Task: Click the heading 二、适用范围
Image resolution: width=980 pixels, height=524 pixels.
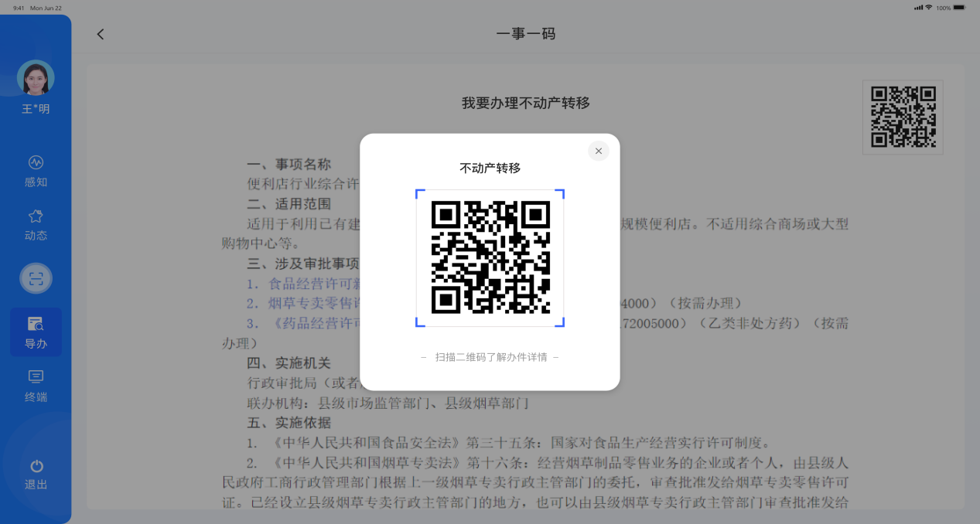Action: [x=289, y=204]
